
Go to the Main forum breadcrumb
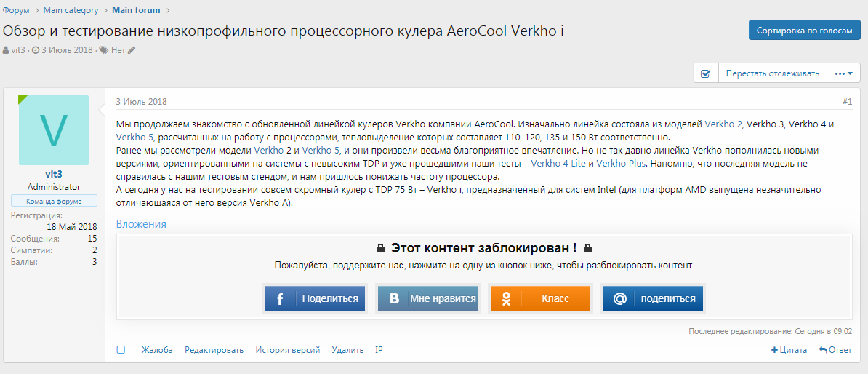coord(136,10)
